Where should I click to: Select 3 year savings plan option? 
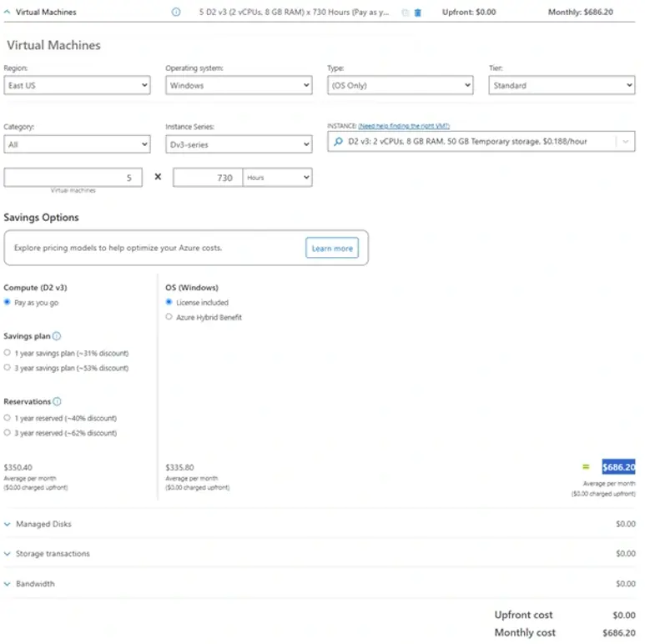[x=7, y=367]
